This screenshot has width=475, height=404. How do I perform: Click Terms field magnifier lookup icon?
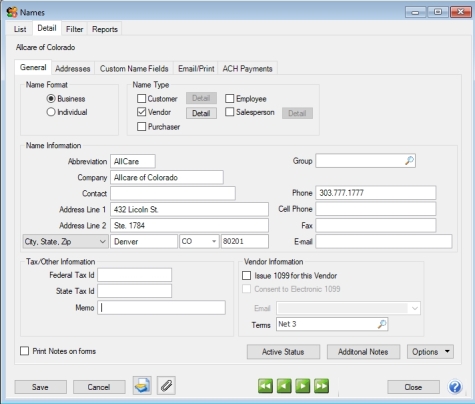[x=382, y=324]
